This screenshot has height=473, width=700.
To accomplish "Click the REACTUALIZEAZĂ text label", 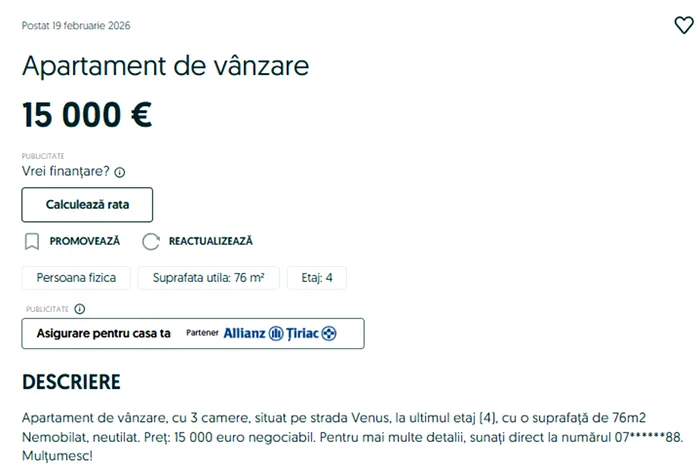I will point(210,241).
